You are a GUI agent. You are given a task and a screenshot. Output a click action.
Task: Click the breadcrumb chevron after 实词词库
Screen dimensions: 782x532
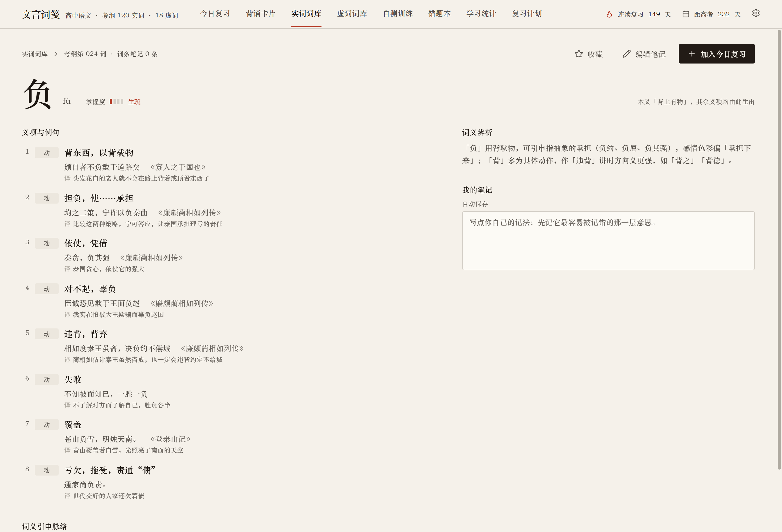56,54
